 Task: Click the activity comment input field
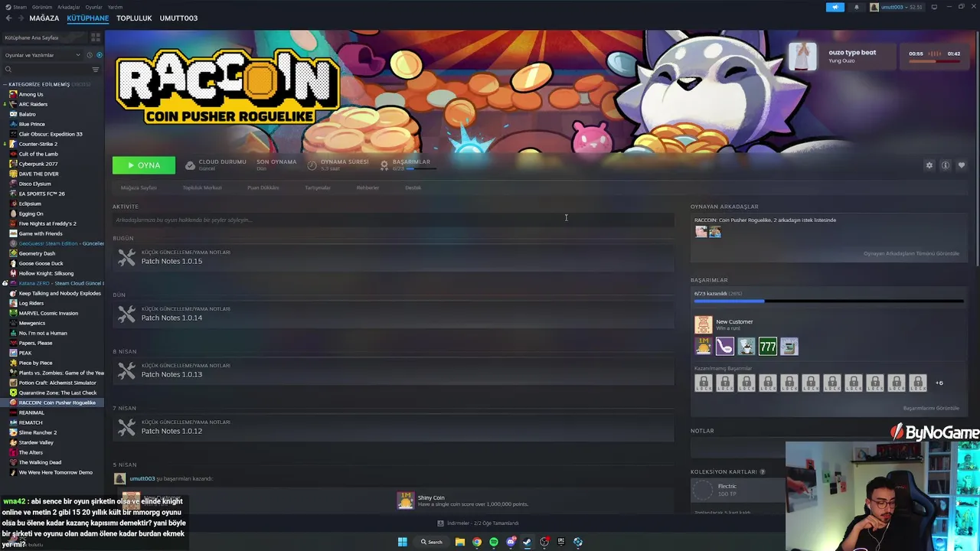393,220
